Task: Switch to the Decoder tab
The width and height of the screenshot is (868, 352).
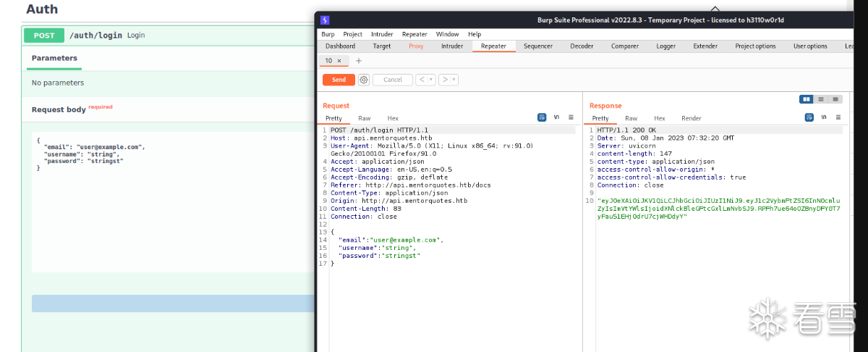Action: pyautogui.click(x=582, y=46)
